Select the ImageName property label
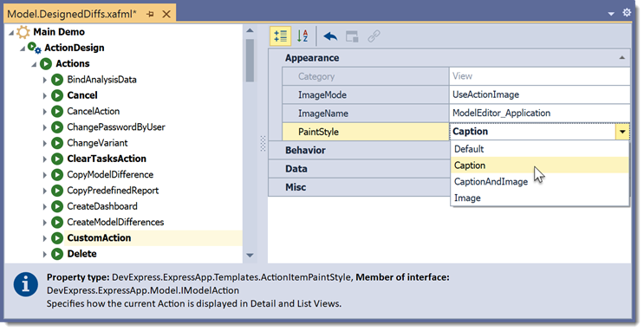 322,114
